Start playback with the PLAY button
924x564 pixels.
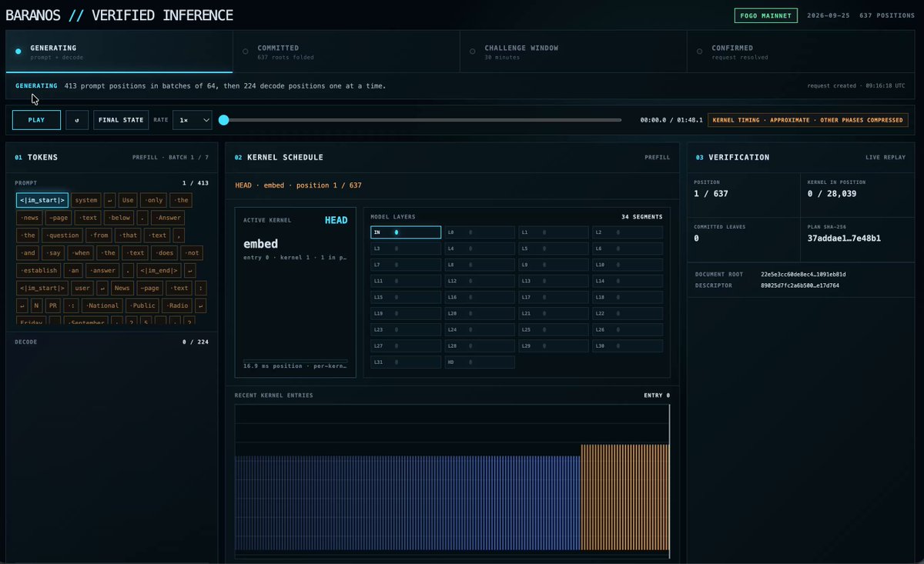click(x=36, y=120)
